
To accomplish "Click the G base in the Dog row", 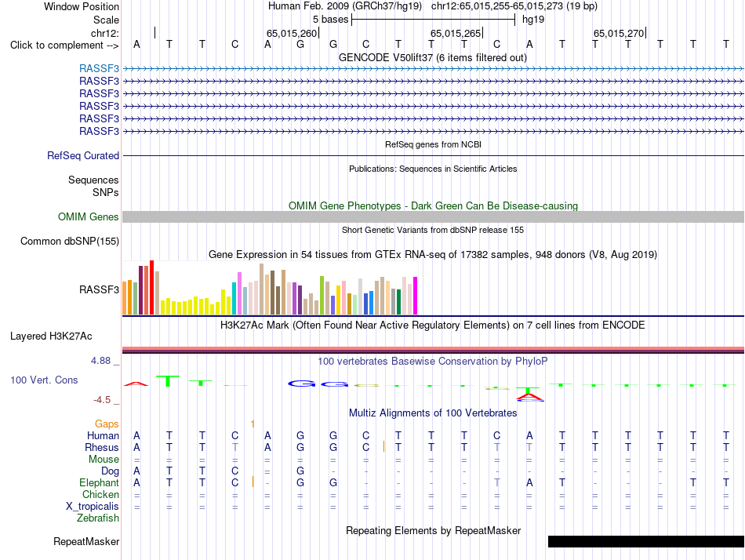I will (x=300, y=471).
